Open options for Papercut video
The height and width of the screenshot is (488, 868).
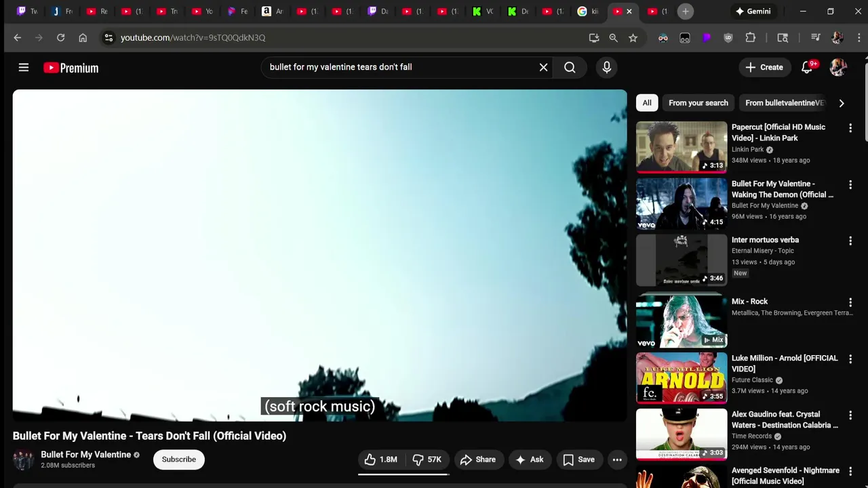click(x=850, y=128)
